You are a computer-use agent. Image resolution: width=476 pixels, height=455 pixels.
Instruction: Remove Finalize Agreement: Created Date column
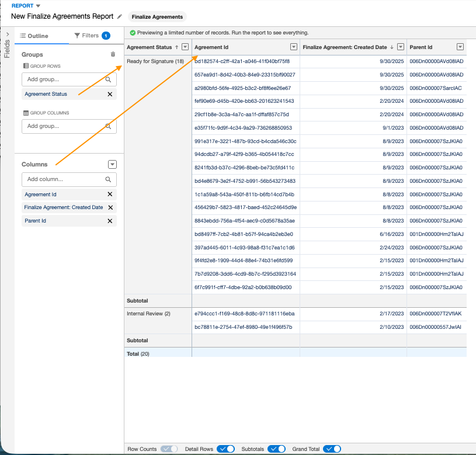coord(110,207)
